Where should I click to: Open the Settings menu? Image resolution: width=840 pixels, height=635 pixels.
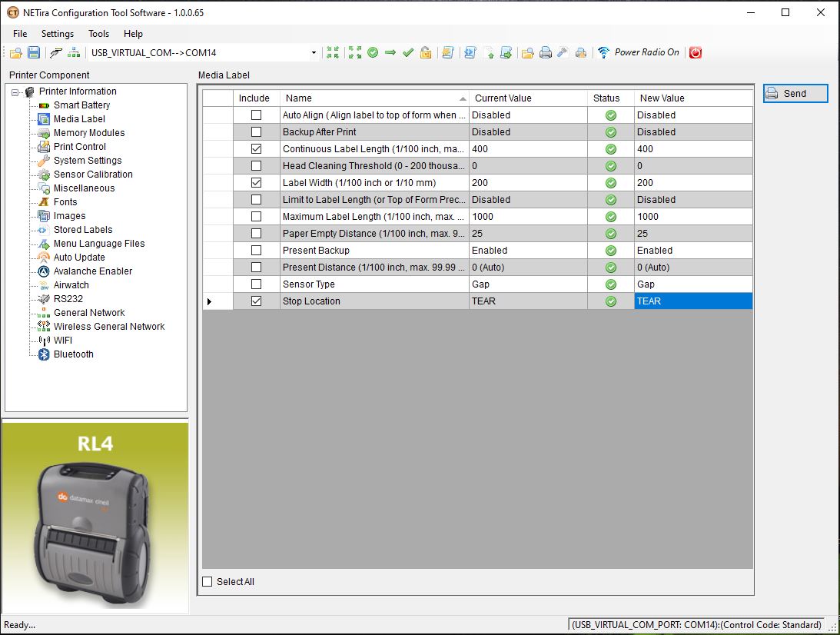58,34
